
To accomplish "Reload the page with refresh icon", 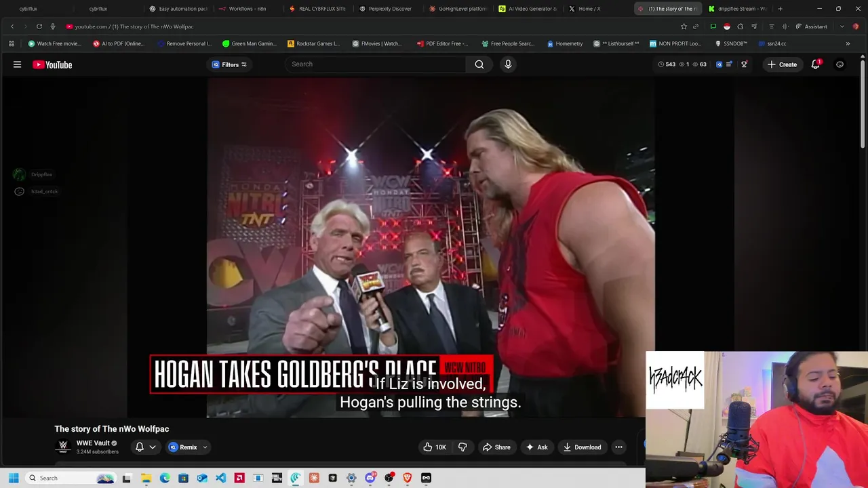I will click(39, 26).
